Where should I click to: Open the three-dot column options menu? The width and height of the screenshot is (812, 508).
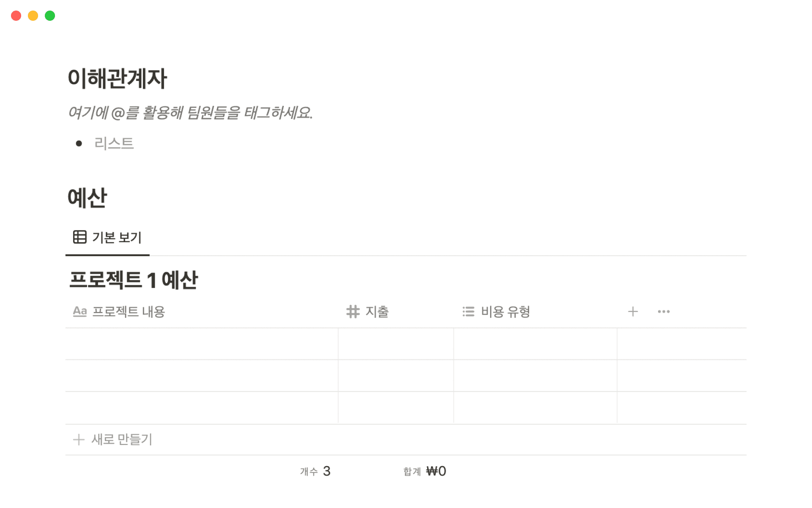click(664, 312)
